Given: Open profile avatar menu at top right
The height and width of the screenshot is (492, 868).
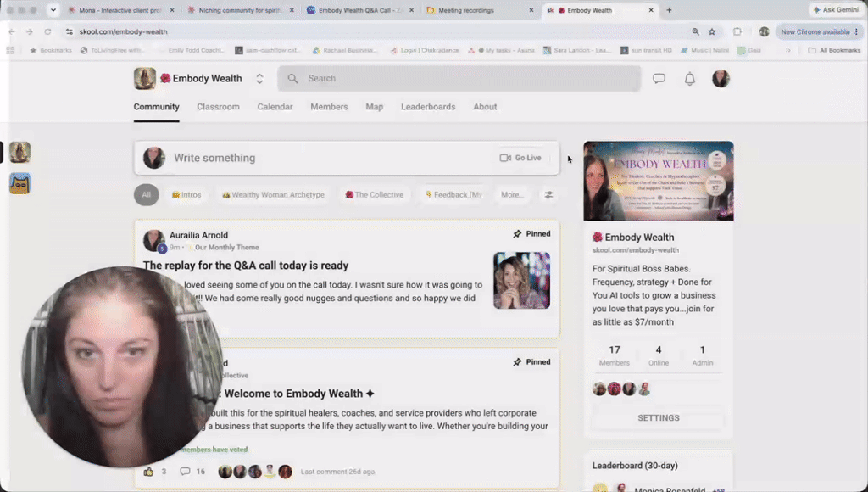Looking at the screenshot, I should [721, 79].
